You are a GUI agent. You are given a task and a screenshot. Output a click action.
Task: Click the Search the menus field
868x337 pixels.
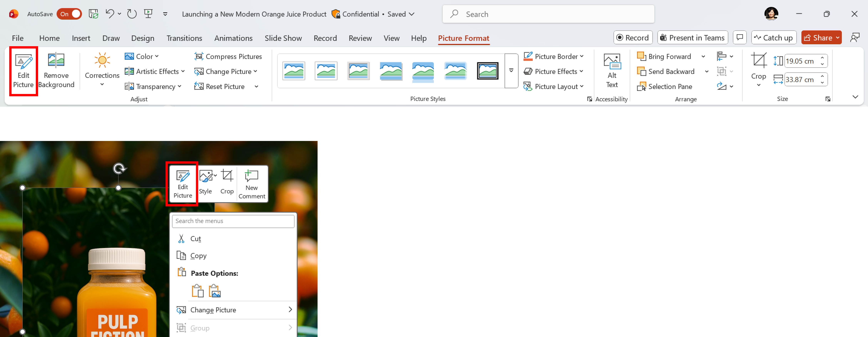[x=233, y=221]
